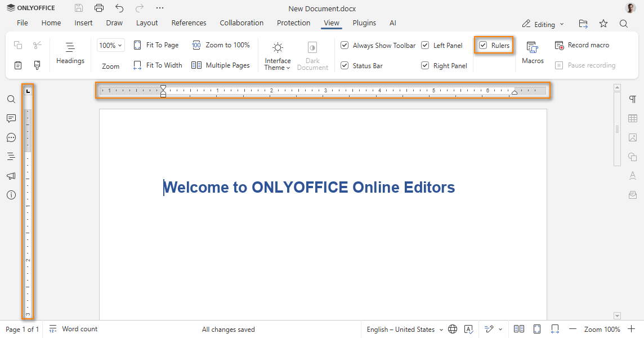Toggle the Right Panel checkbox
Image resolution: width=644 pixels, height=338 pixels.
pos(425,65)
